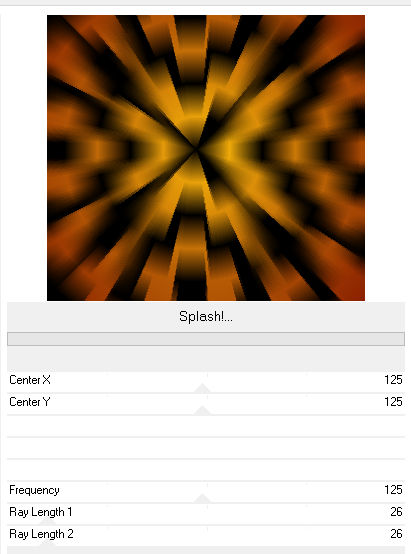
Task: Click the empty slider row above Frequency
Action: 206,470
